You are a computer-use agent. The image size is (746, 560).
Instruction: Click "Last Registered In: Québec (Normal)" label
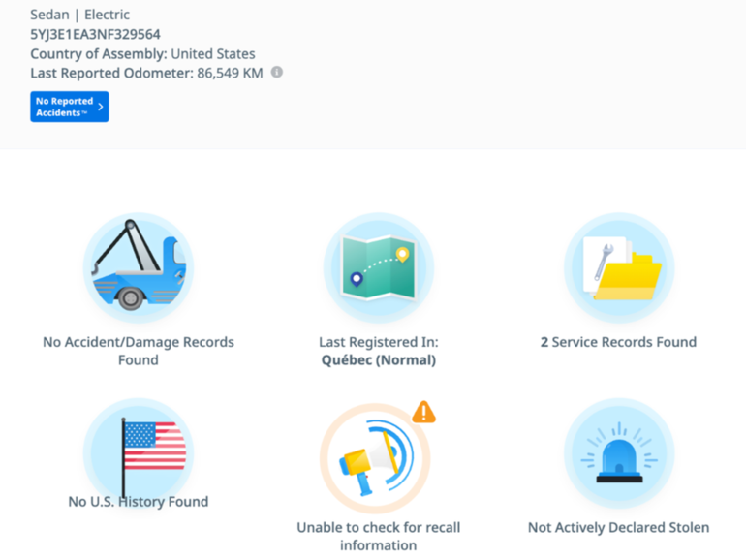click(x=378, y=351)
